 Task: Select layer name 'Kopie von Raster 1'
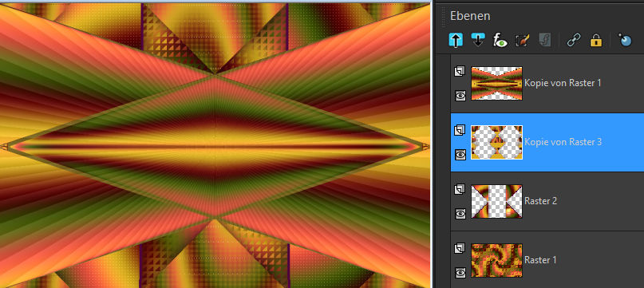click(563, 83)
